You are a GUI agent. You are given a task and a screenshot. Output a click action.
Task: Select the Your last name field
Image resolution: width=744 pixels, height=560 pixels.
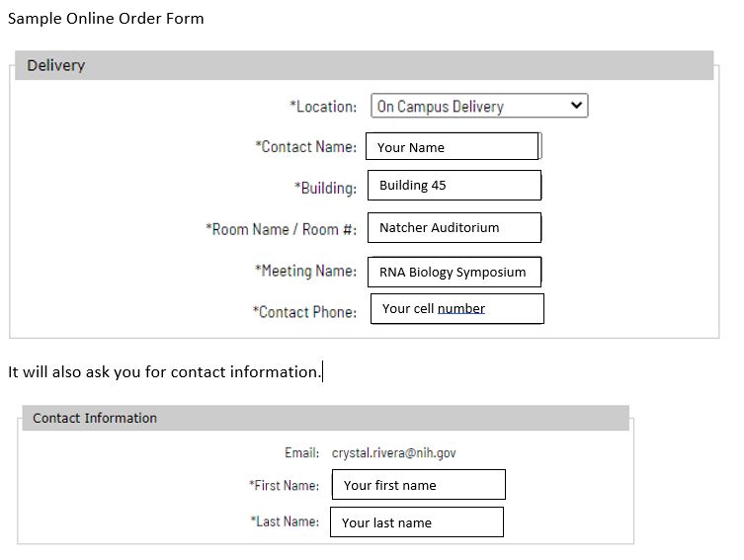pyautogui.click(x=416, y=522)
